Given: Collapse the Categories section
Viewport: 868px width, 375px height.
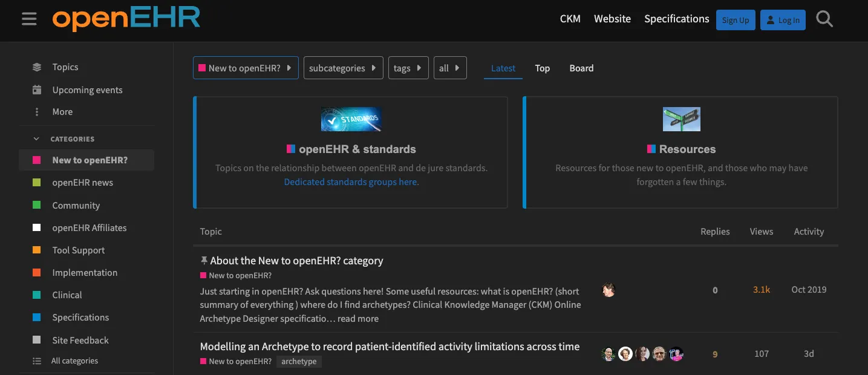Looking at the screenshot, I should 36,138.
